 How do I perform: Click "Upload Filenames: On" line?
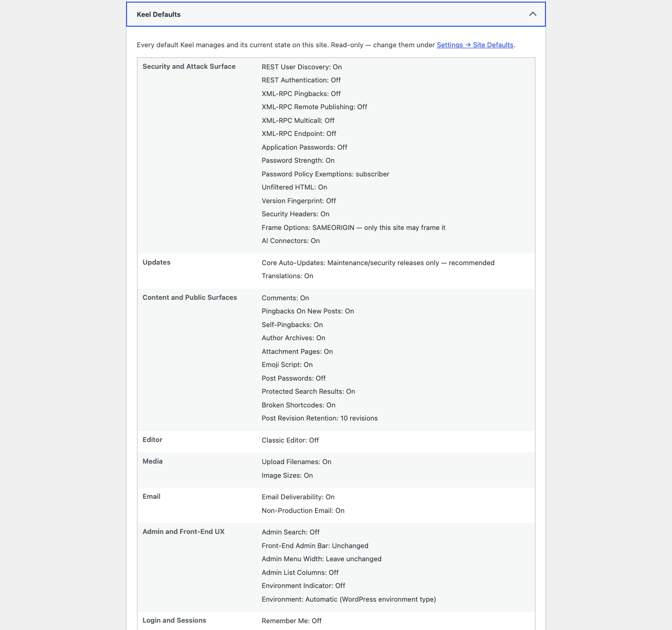coord(297,462)
